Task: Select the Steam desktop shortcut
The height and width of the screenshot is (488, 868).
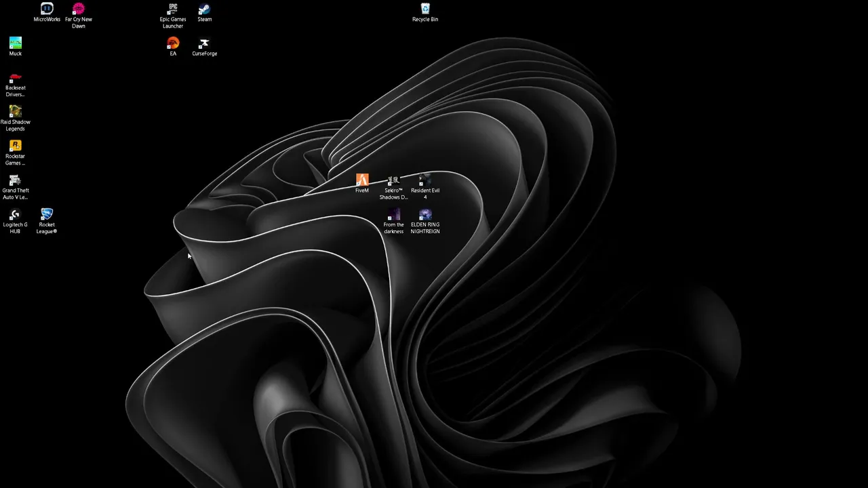Action: point(204,13)
